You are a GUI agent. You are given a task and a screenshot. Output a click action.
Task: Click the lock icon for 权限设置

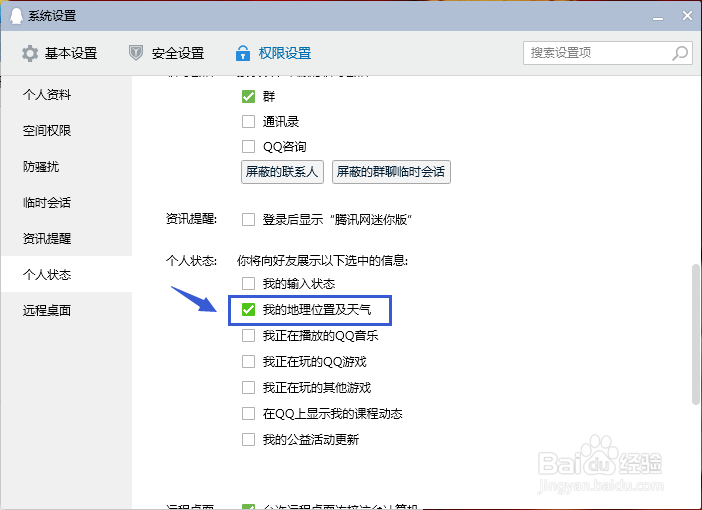coord(243,53)
